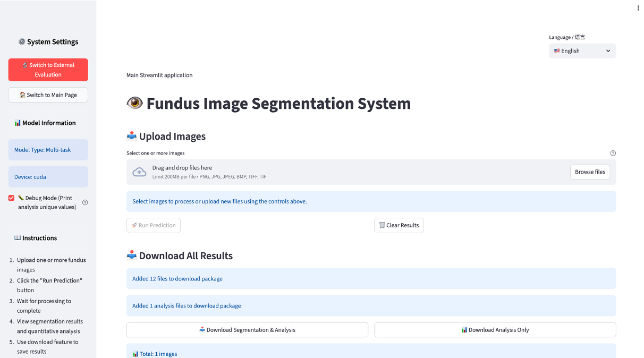Screen dimensions: 644x358
Task: Click the gear icon beside System Settings
Action: (22, 42)
